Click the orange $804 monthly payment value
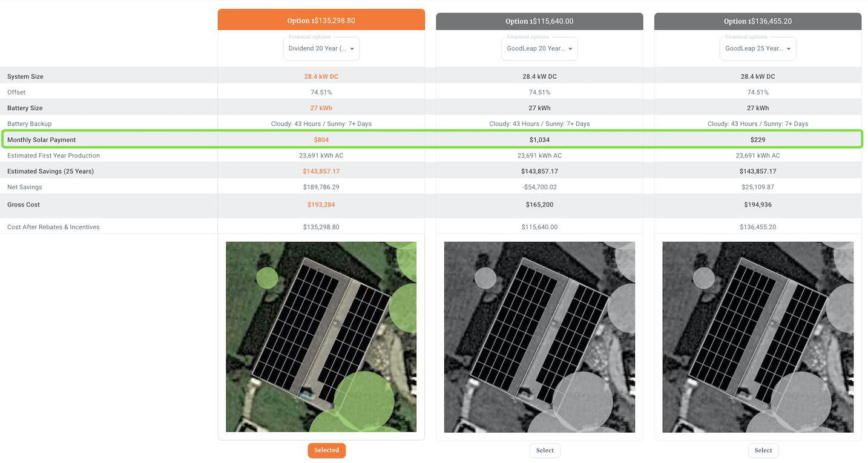Image resolution: width=868 pixels, height=463 pixels. 321,139
